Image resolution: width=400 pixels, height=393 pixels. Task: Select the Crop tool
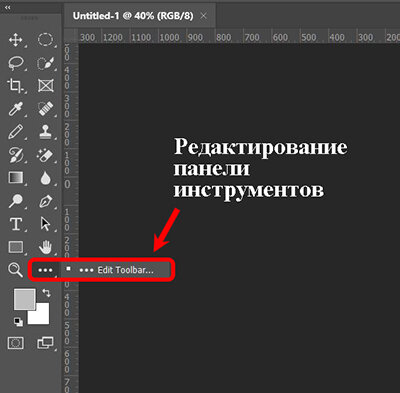(x=15, y=85)
